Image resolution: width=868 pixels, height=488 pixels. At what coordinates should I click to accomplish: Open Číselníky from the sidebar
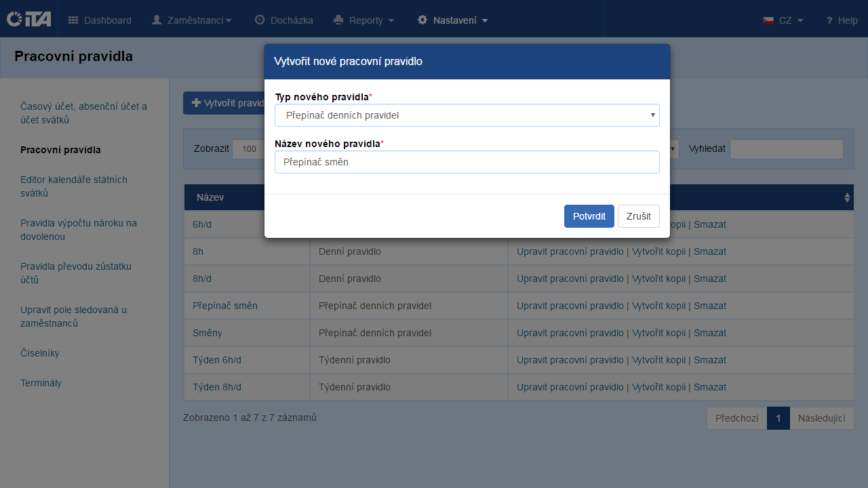[x=40, y=353]
